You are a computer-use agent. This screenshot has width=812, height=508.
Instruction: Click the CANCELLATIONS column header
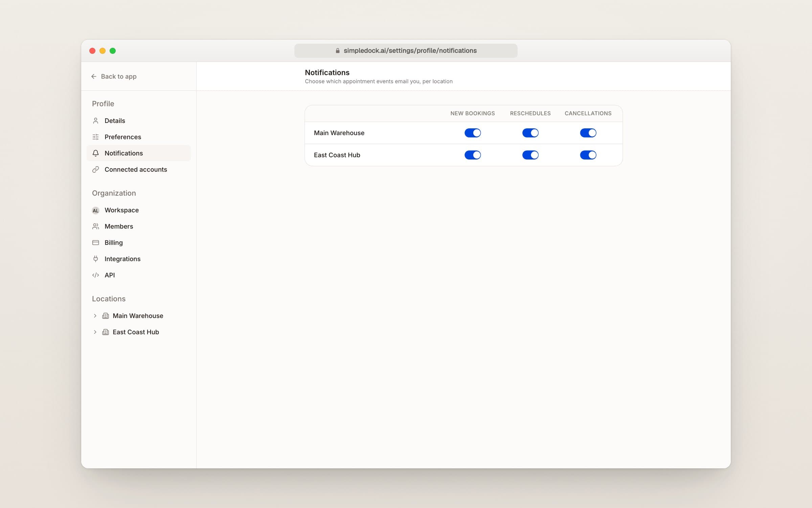pos(588,113)
